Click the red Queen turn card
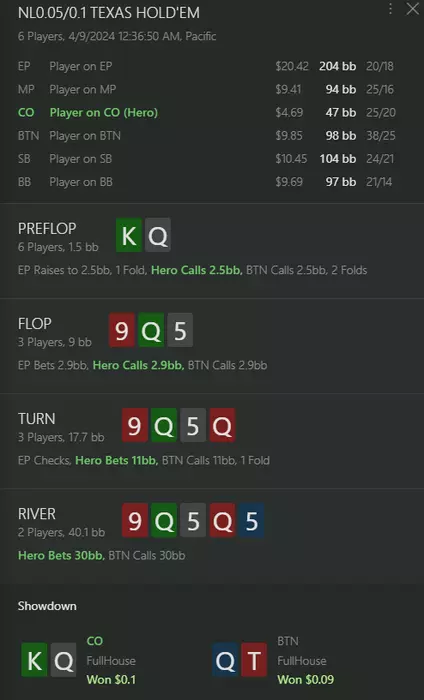424x700 pixels. pyautogui.click(x=222, y=425)
